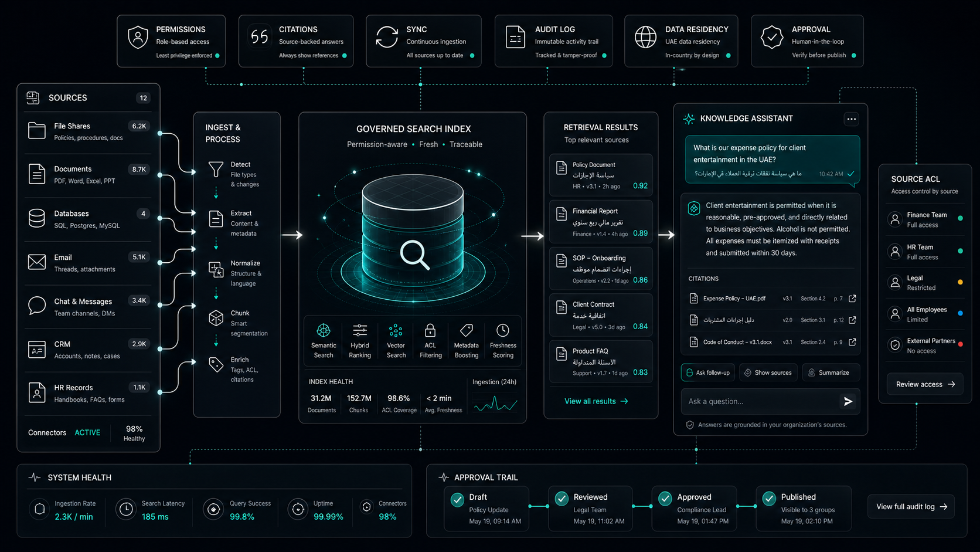Click the Sync circular arrows icon
980x552 pixels.
pos(387,37)
